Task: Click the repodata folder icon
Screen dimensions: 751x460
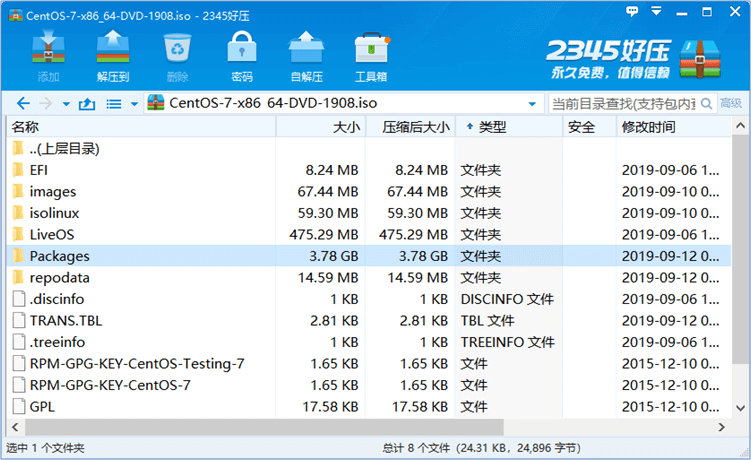Action: pos(18,277)
